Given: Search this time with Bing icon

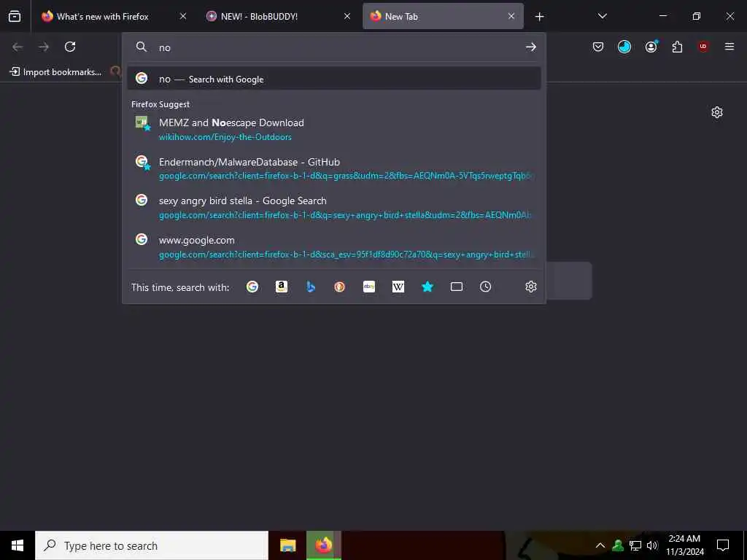Looking at the screenshot, I should (x=311, y=287).
